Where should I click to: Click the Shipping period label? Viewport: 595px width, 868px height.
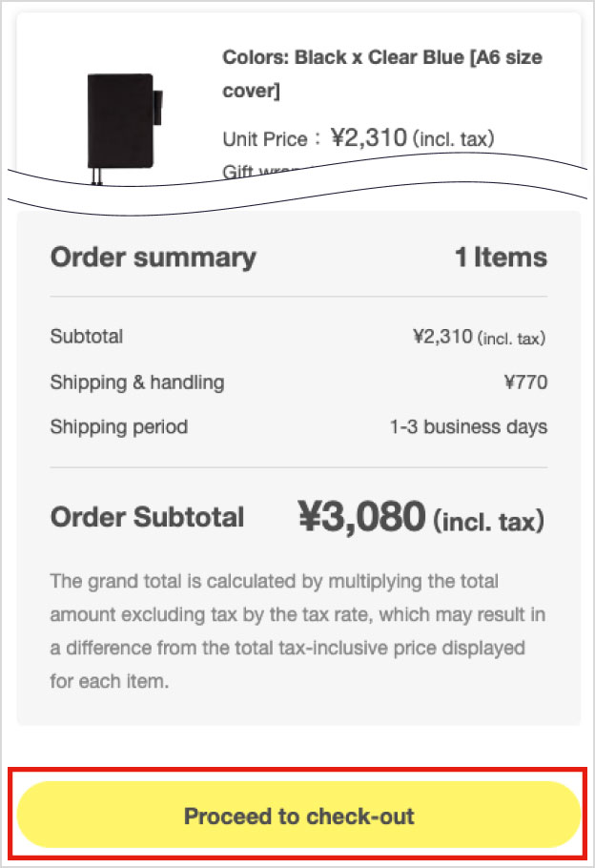point(118,426)
